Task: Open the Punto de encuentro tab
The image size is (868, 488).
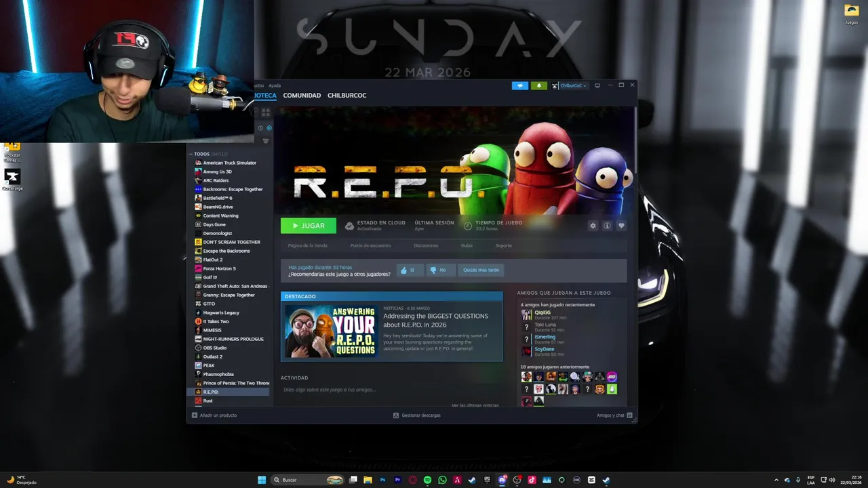Action: (x=370, y=245)
